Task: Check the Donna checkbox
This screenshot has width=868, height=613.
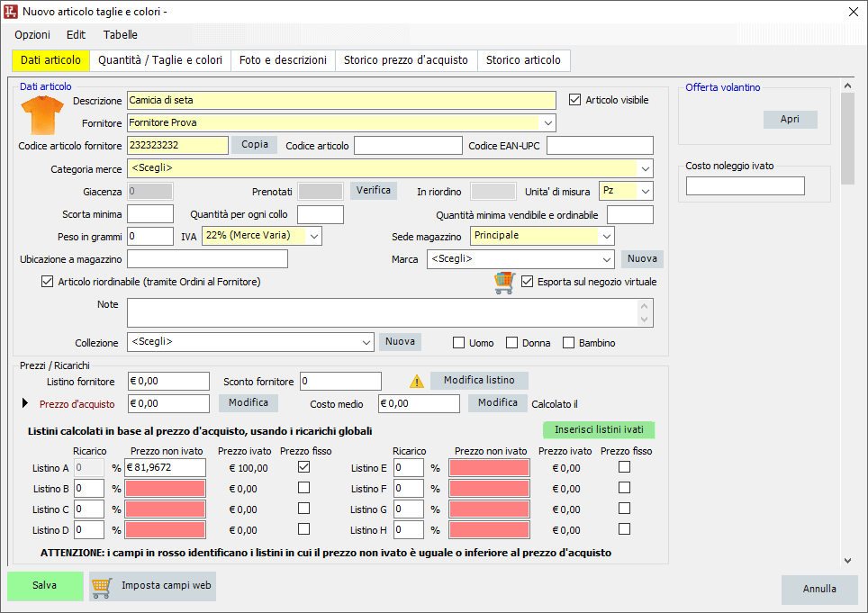Action: [x=512, y=343]
